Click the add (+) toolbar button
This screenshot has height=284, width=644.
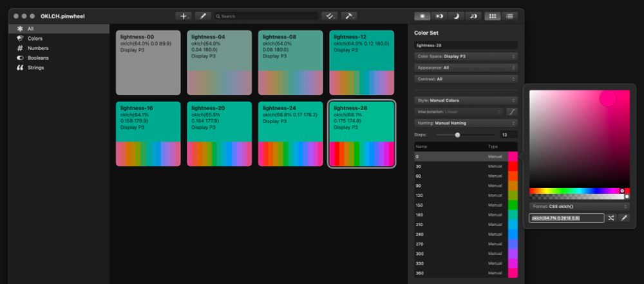(x=183, y=16)
